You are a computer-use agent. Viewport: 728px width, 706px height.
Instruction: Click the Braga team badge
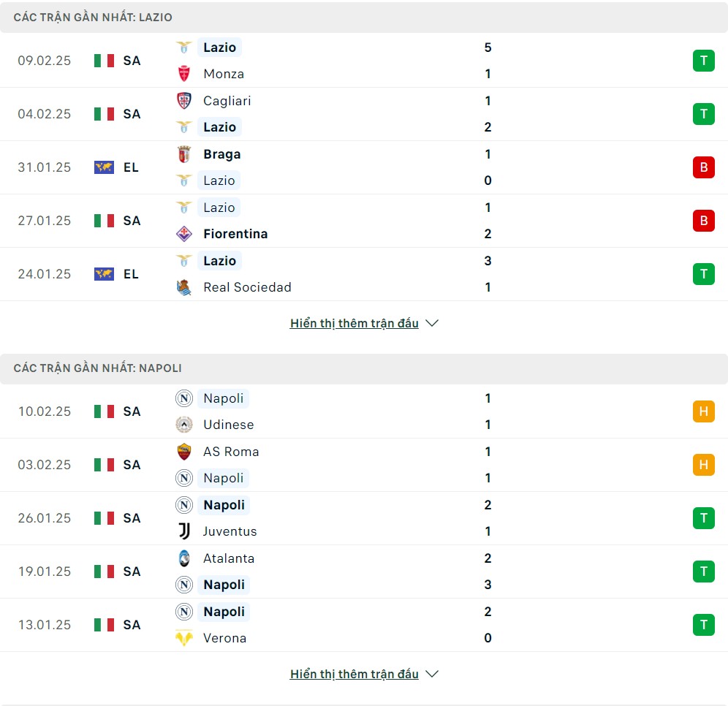[x=184, y=154]
